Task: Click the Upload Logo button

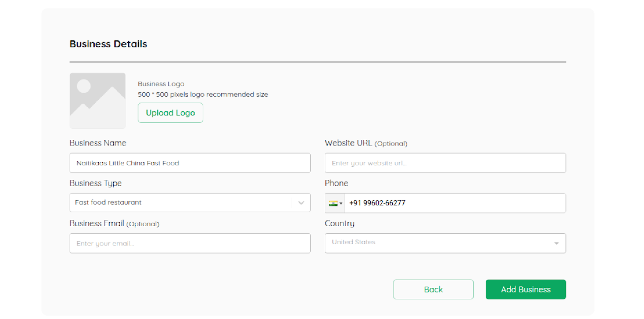Action: [170, 113]
